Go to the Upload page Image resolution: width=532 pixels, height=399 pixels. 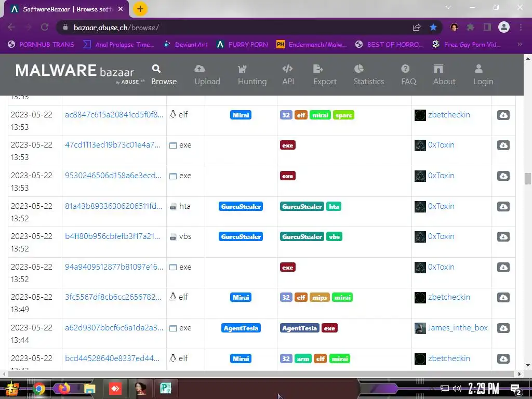click(207, 75)
